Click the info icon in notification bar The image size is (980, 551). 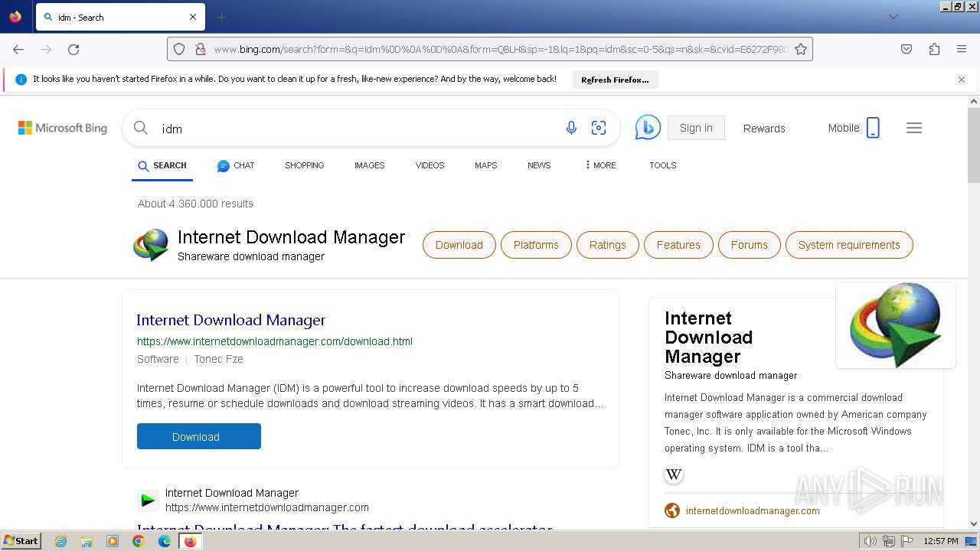[21, 80]
